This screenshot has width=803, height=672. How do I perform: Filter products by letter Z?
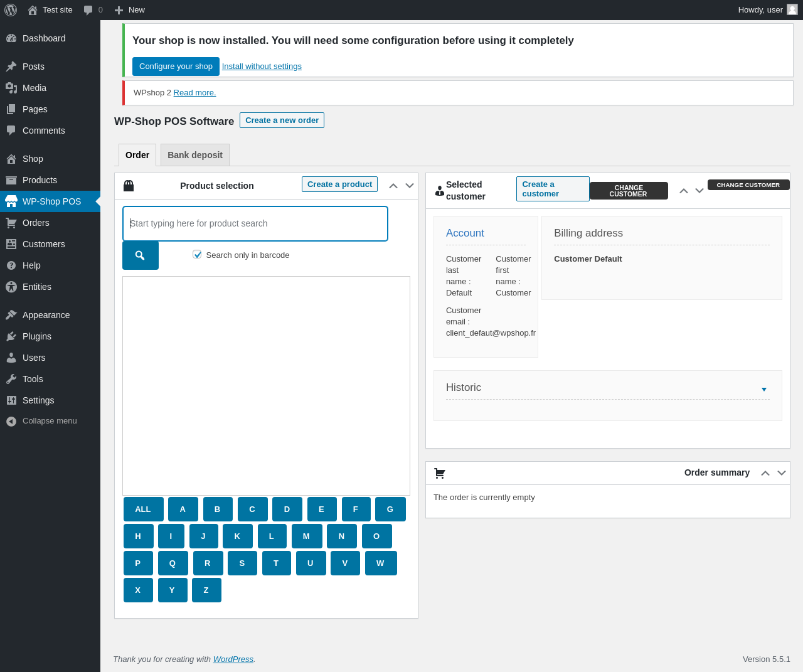pyautogui.click(x=206, y=590)
